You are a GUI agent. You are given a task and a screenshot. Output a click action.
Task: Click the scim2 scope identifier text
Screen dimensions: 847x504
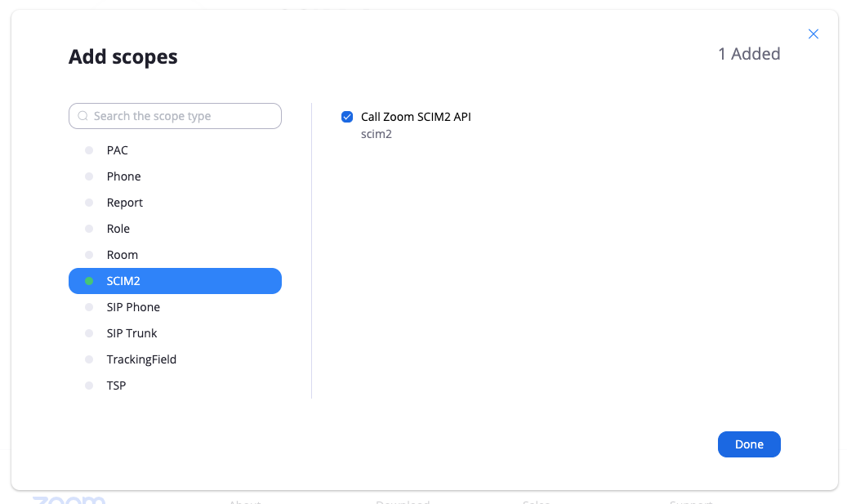[377, 134]
